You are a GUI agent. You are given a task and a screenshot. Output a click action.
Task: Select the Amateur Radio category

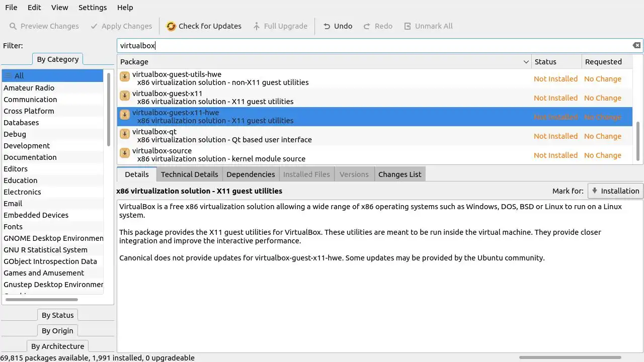52,88
